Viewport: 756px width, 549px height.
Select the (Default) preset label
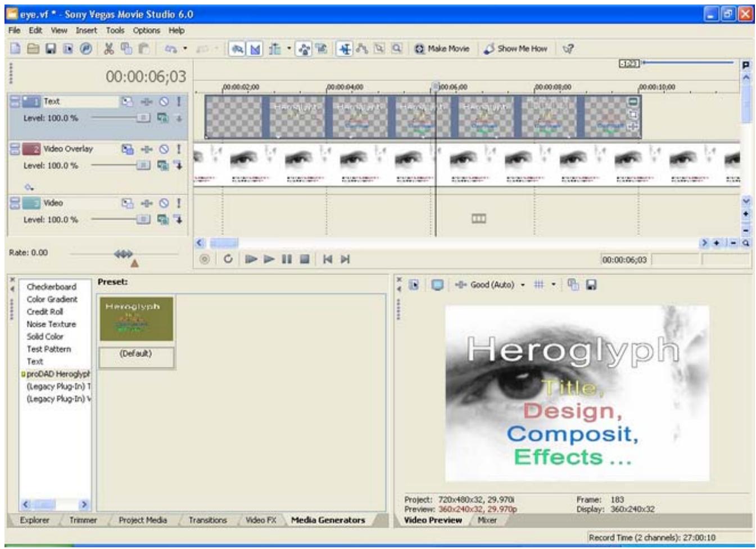coord(136,354)
